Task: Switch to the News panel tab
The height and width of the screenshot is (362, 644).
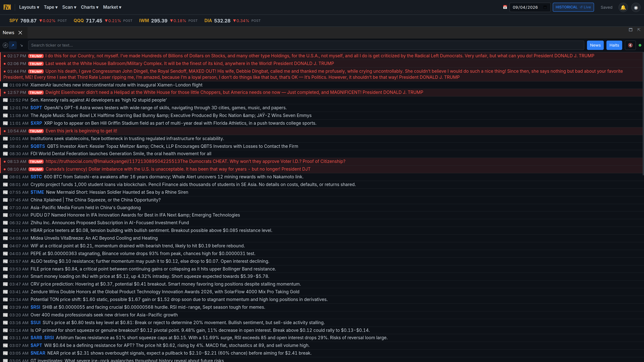Action: pos(9,33)
